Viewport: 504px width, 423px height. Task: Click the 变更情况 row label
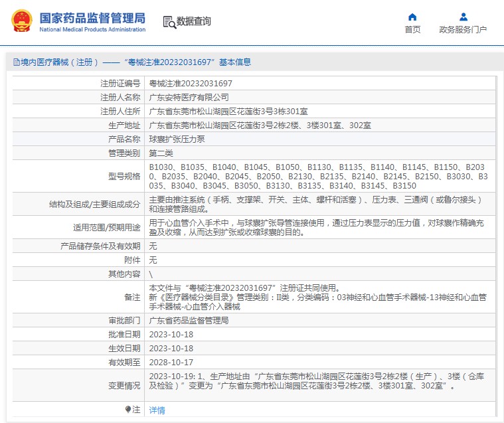click(x=124, y=385)
